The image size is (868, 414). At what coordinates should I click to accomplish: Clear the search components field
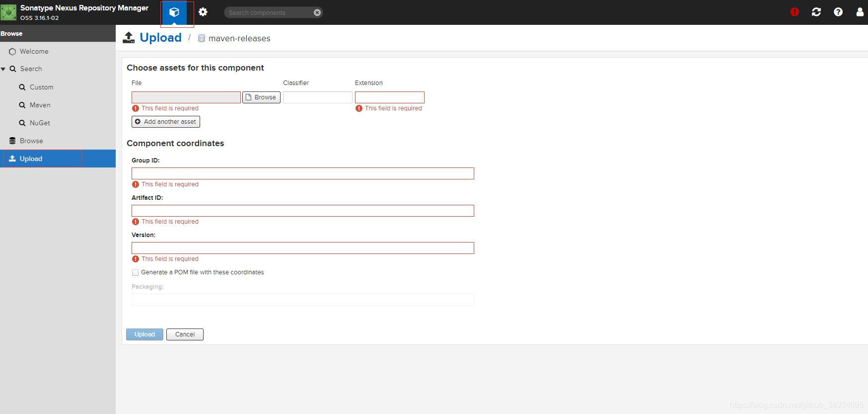coord(317,12)
